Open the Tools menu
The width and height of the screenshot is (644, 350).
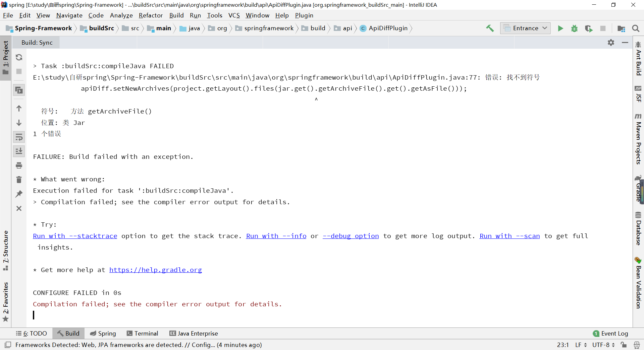click(215, 15)
